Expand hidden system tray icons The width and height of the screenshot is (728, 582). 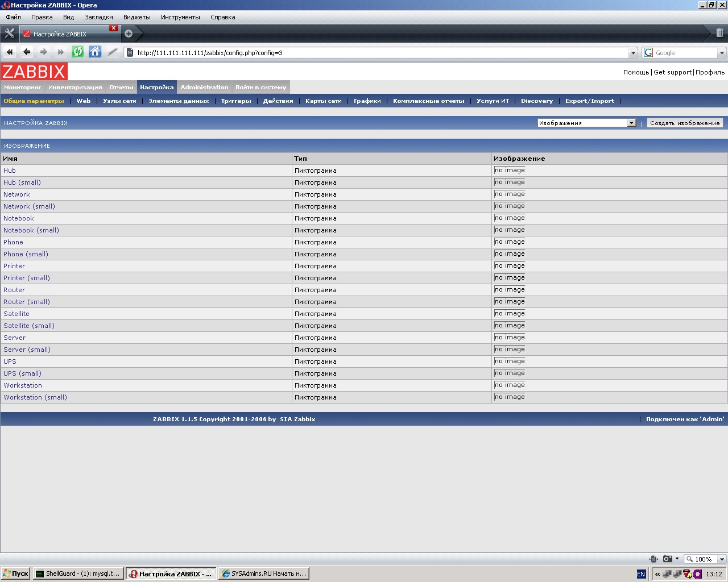(x=657, y=574)
